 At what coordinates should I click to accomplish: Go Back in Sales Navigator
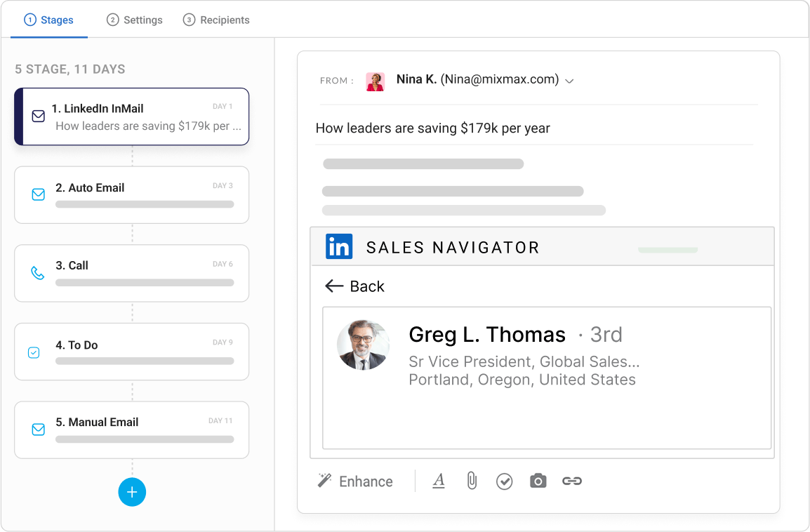pos(354,286)
